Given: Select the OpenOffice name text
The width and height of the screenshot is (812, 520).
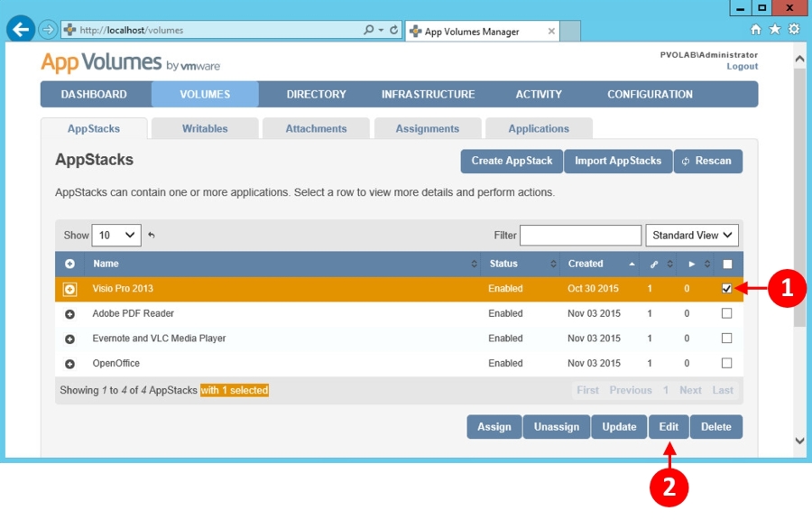Looking at the screenshot, I should 116,363.
